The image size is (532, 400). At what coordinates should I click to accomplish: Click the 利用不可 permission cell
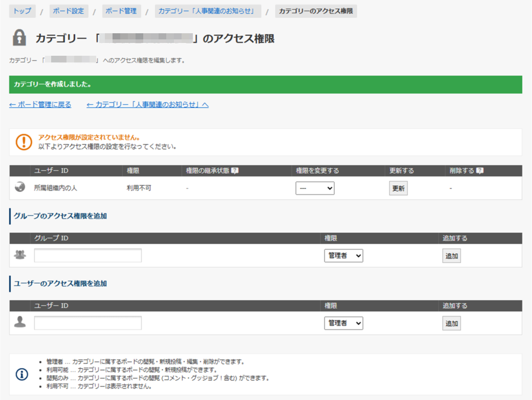(x=139, y=188)
